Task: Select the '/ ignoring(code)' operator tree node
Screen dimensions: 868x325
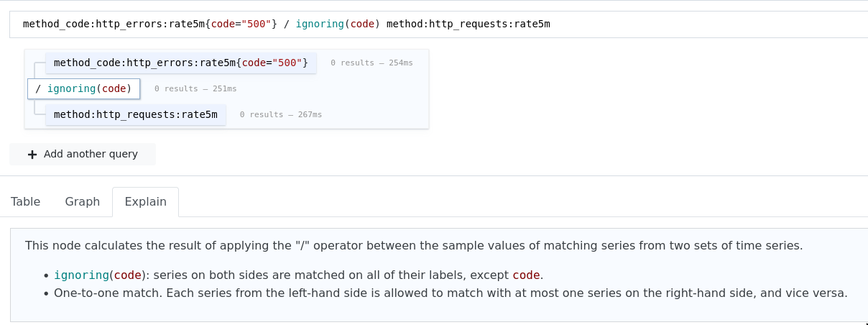Action: coord(83,88)
